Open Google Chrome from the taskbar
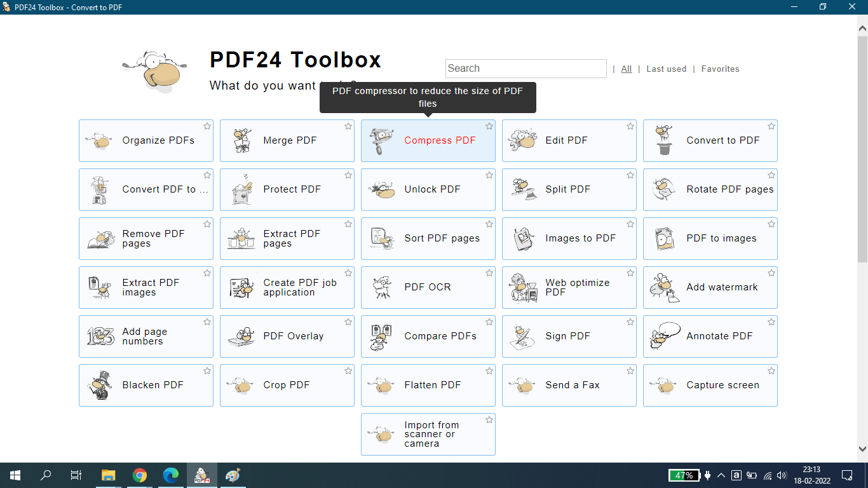This screenshot has height=488, width=868. coord(140,475)
